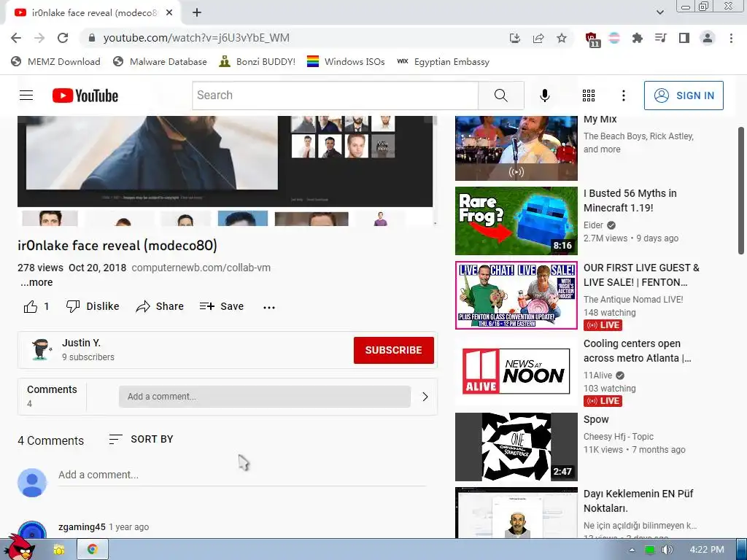The height and width of the screenshot is (560, 747).
Task: Open tab search dropdown arrow
Action: pyautogui.click(x=659, y=12)
